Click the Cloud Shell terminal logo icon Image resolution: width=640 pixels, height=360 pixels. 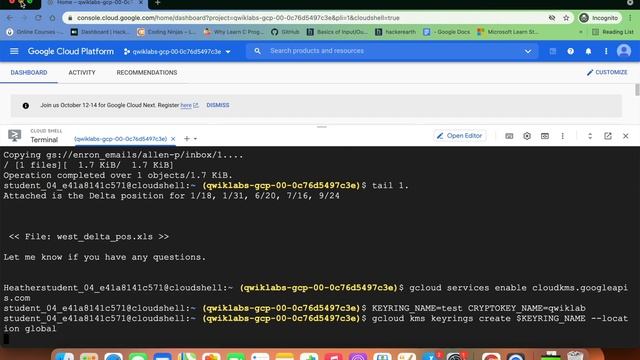pyautogui.click(x=15, y=136)
